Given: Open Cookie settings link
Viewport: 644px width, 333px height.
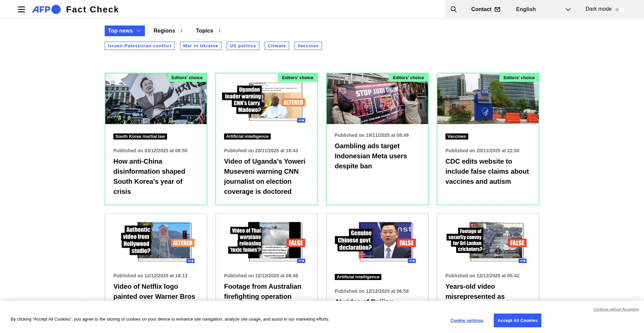Looking at the screenshot, I should (x=467, y=321).
